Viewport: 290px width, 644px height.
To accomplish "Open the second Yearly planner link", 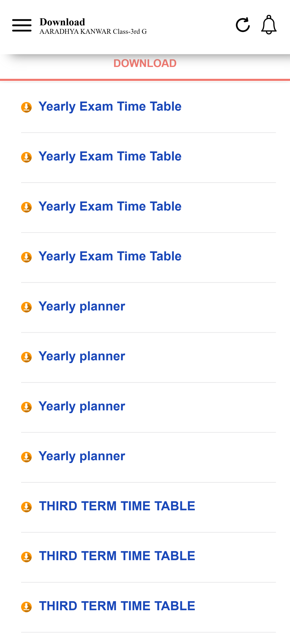I will point(82,356).
